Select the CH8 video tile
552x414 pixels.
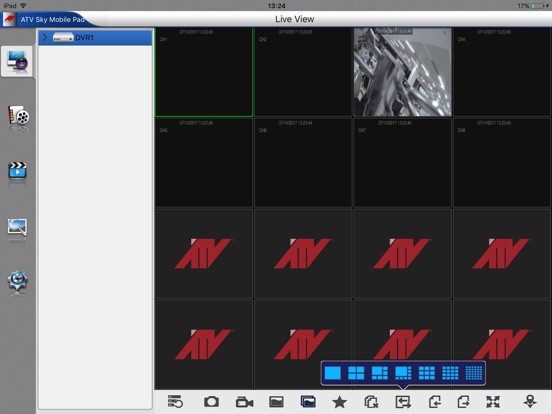click(502, 163)
